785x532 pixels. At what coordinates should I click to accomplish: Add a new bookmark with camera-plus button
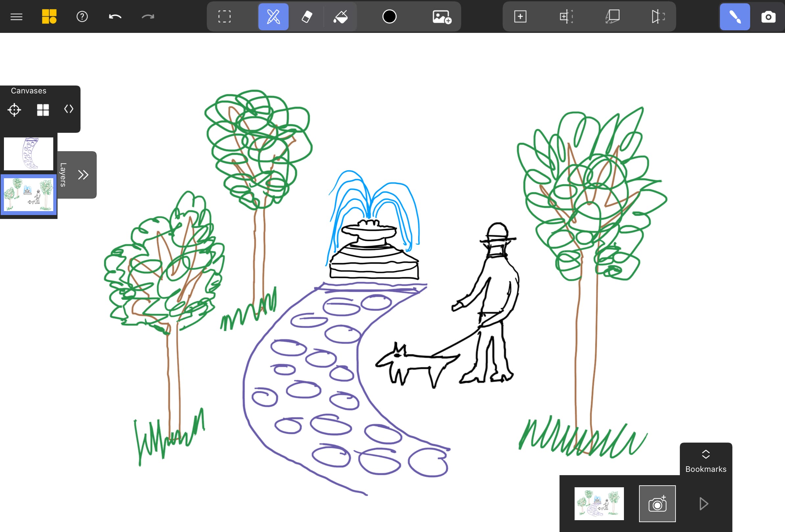[657, 504]
